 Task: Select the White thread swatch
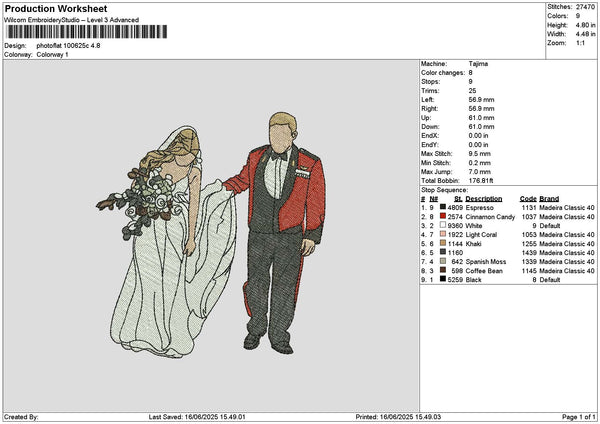coord(443,225)
